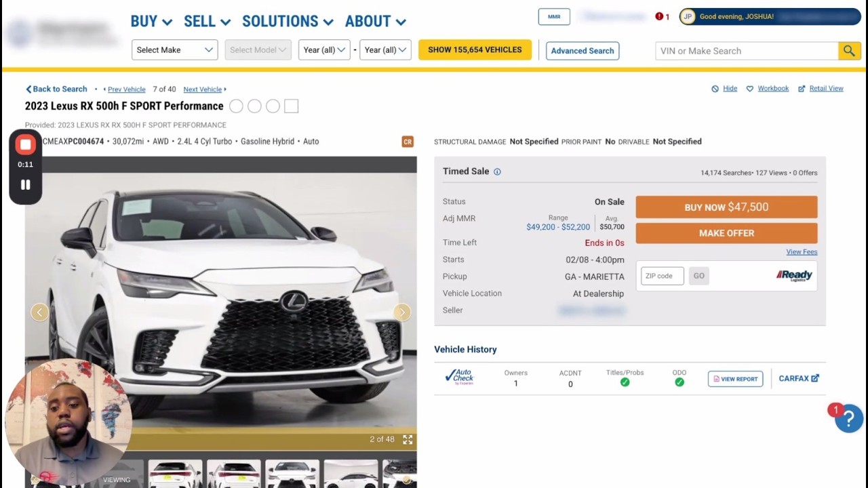Click the VIEW REPORT button

click(735, 379)
